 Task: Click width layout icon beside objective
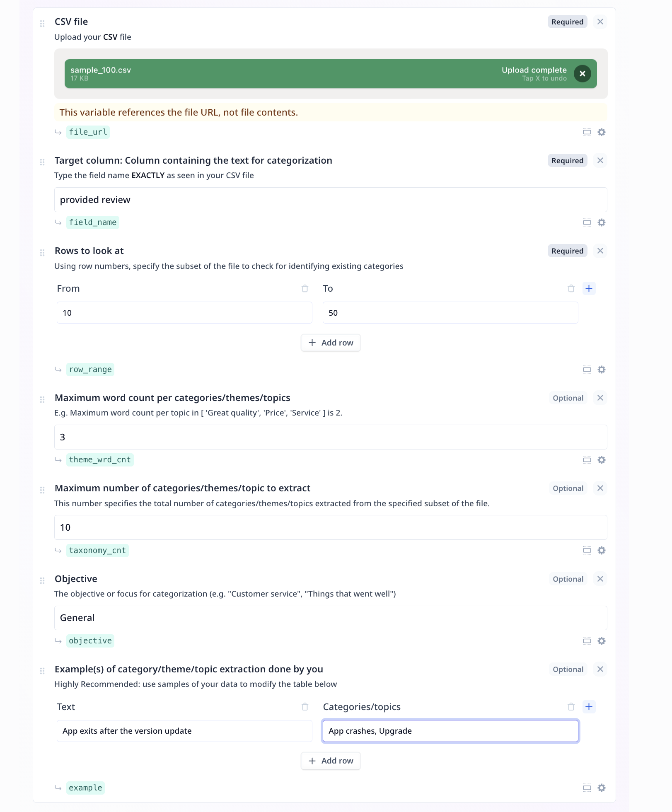coord(587,641)
